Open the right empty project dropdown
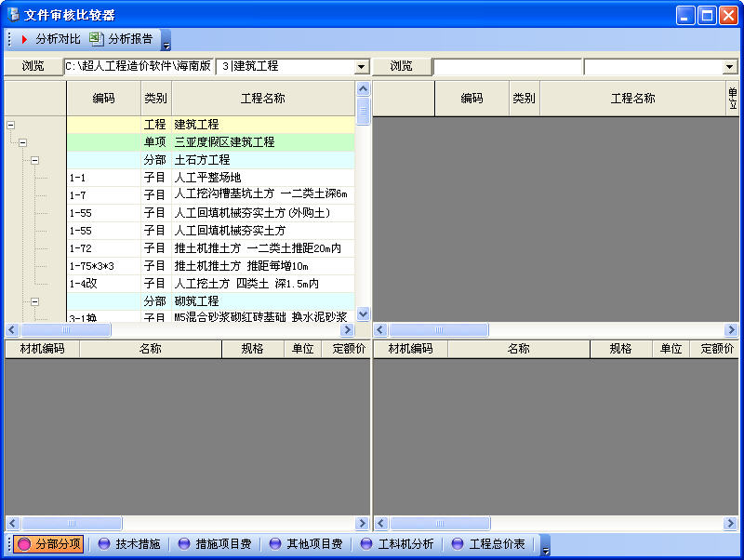 coord(730,66)
